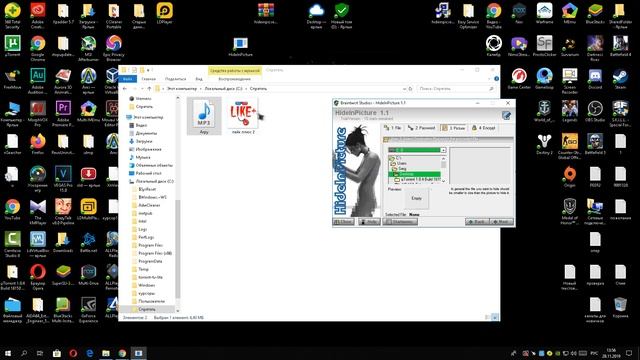Open the OBS Studio desktop icon
The height and width of the screenshot is (360, 640).
coord(595,111)
